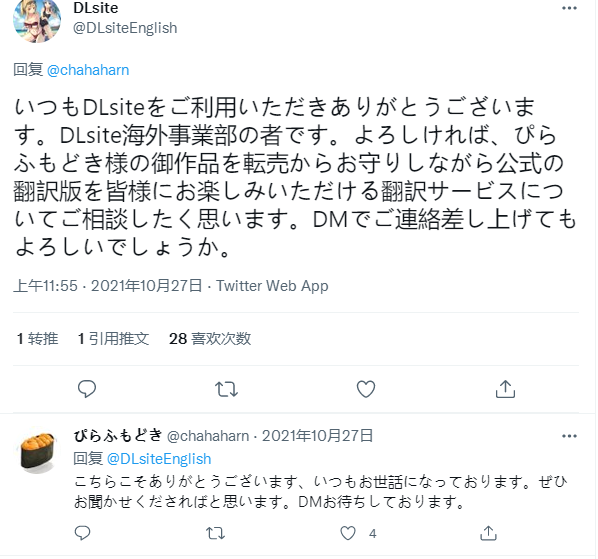Open the sushi avatar of ぴらふもどき

click(x=37, y=451)
